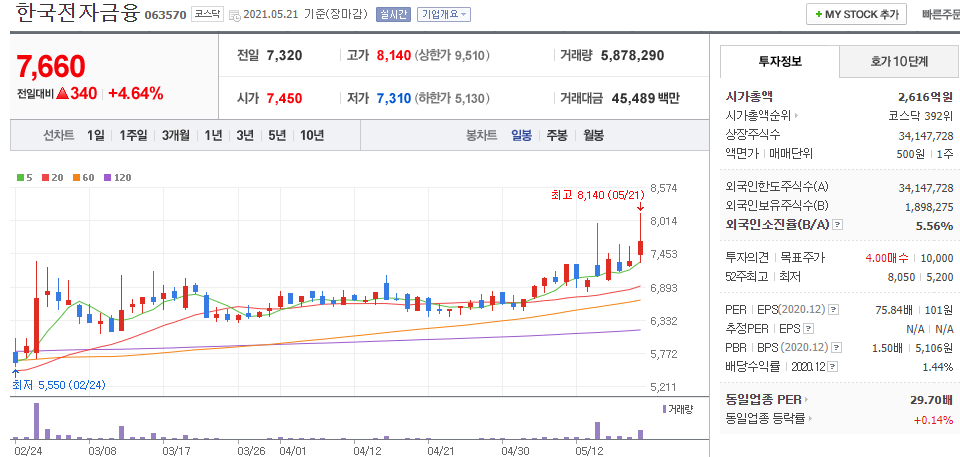Click the +0.14% 동일업종 등락률 value
Image resolution: width=960 pixels, height=457 pixels.
(x=933, y=420)
